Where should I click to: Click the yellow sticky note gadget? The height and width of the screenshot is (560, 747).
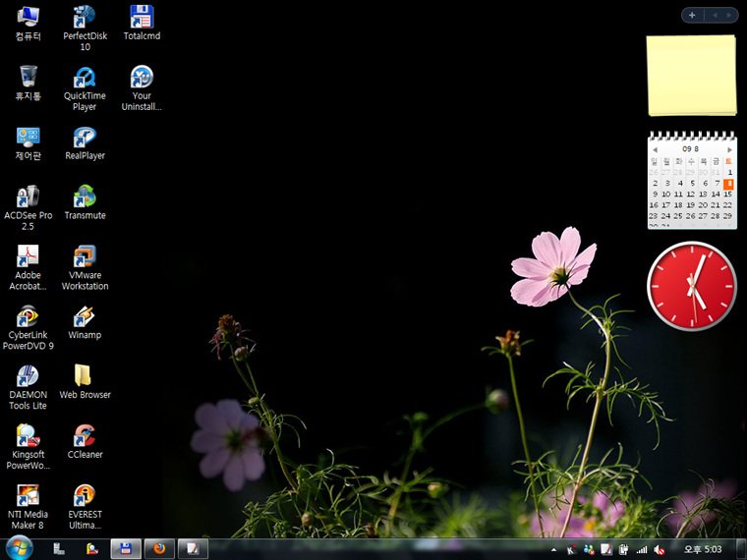point(691,75)
